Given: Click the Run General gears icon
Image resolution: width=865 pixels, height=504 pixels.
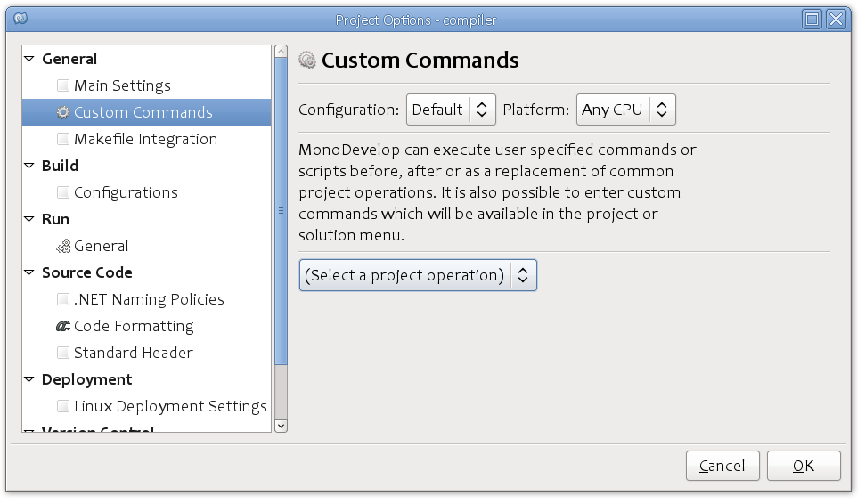Looking at the screenshot, I should (63, 246).
